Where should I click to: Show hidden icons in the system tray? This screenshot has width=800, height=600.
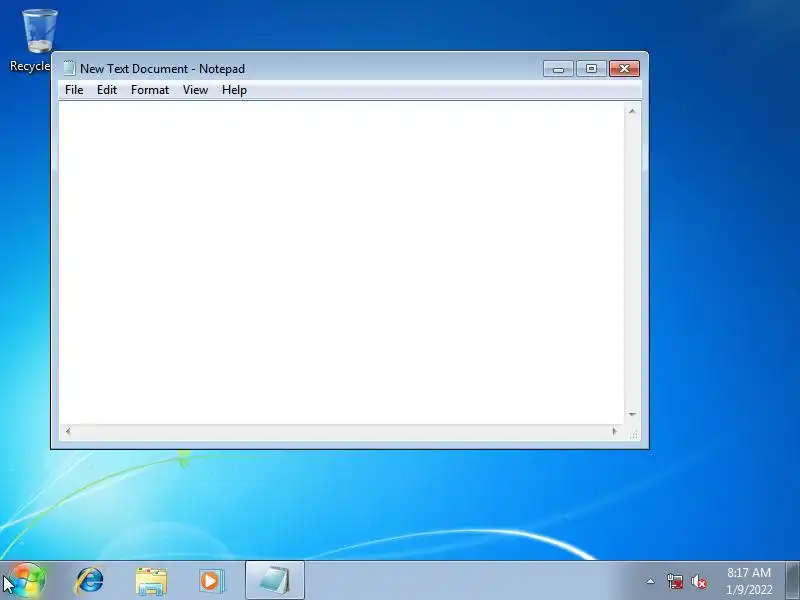651,581
